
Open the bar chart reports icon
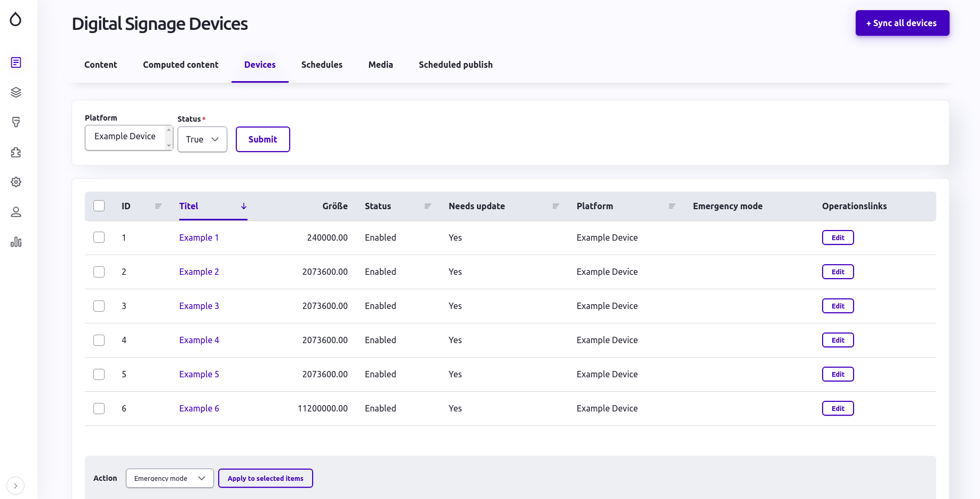[x=16, y=242]
